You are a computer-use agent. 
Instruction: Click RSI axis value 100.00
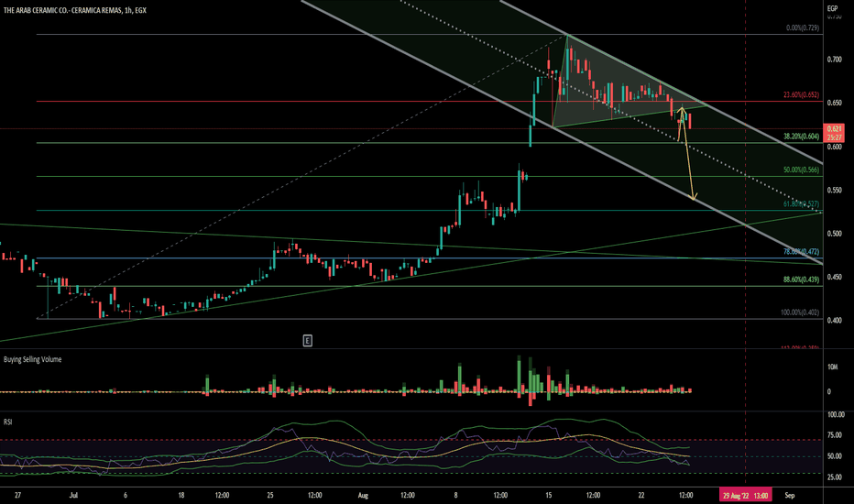coord(836,414)
